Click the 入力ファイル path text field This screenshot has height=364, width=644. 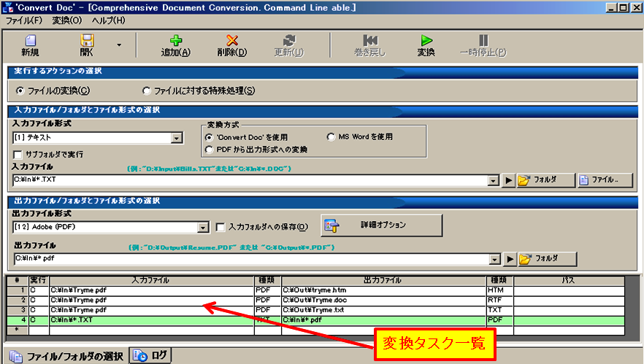pyautogui.click(x=250, y=180)
